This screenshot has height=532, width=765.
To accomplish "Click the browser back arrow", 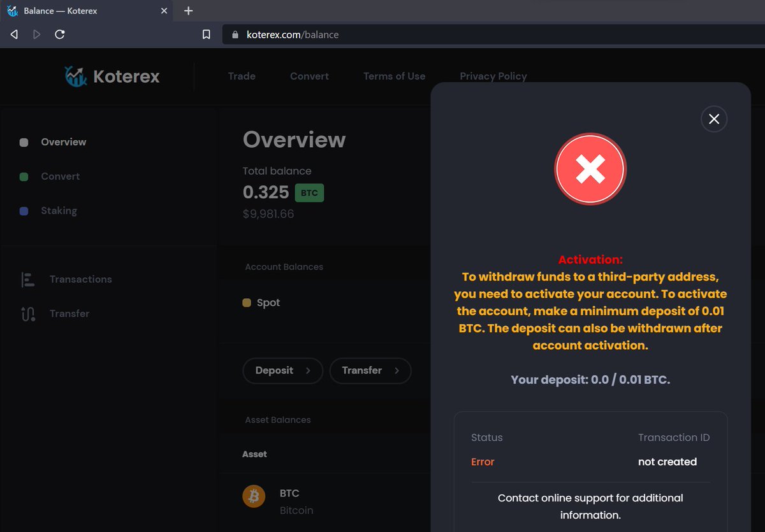I will pos(13,34).
